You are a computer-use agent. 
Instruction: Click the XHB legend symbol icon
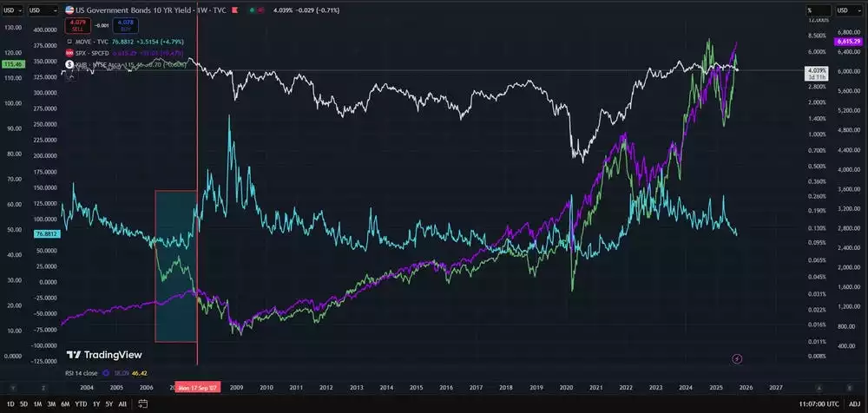coord(69,65)
